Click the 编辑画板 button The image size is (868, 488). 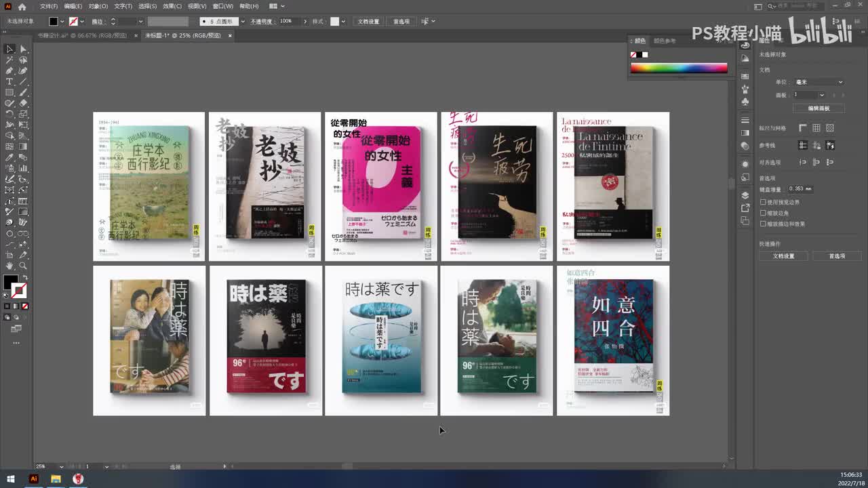point(818,108)
